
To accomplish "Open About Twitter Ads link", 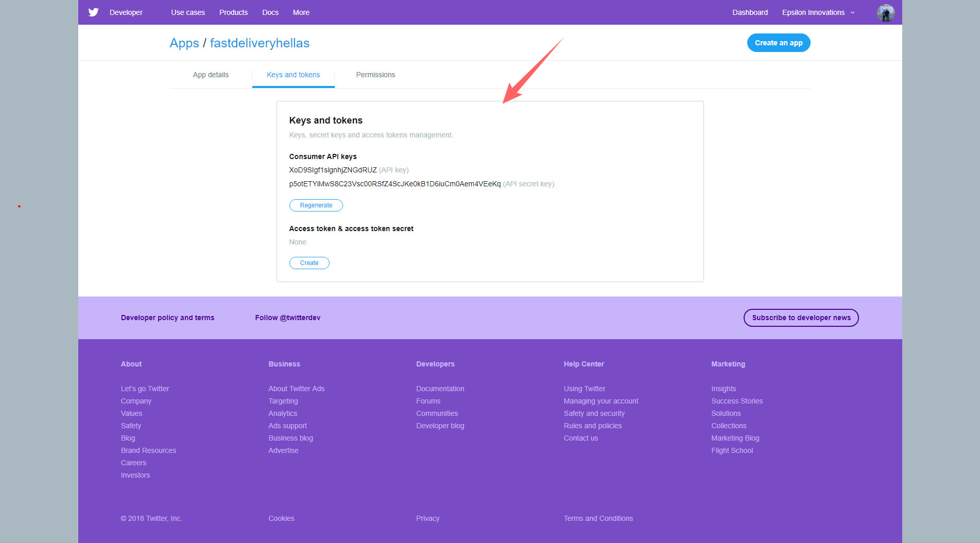I will point(297,389).
